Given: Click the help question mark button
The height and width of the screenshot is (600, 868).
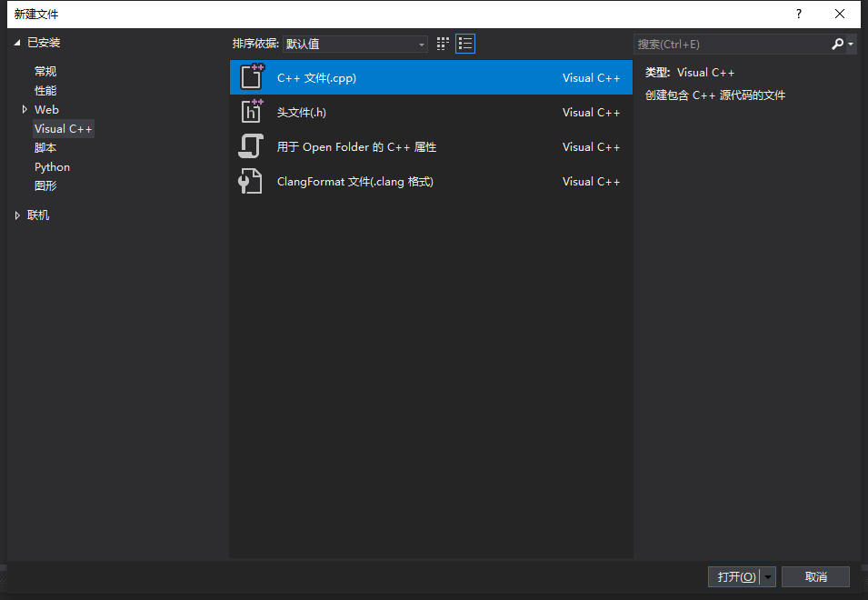Looking at the screenshot, I should point(798,14).
